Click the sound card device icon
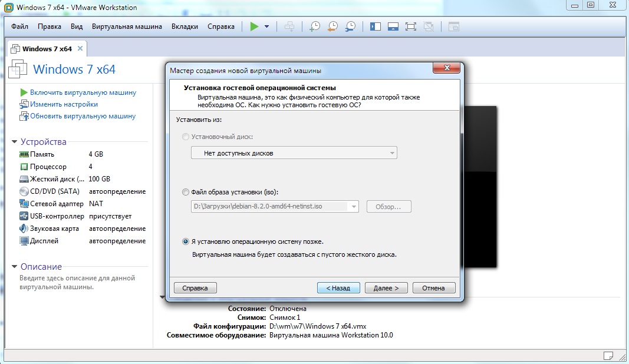629x364 pixels. point(24,229)
